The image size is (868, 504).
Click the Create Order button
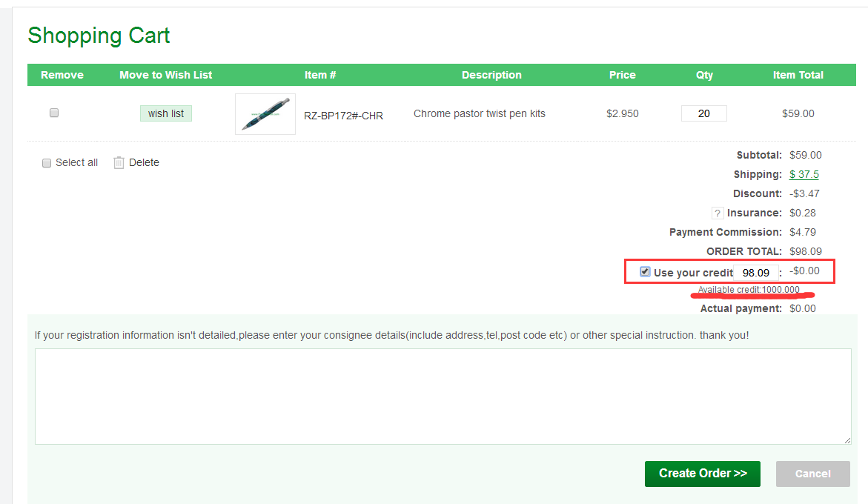click(702, 474)
